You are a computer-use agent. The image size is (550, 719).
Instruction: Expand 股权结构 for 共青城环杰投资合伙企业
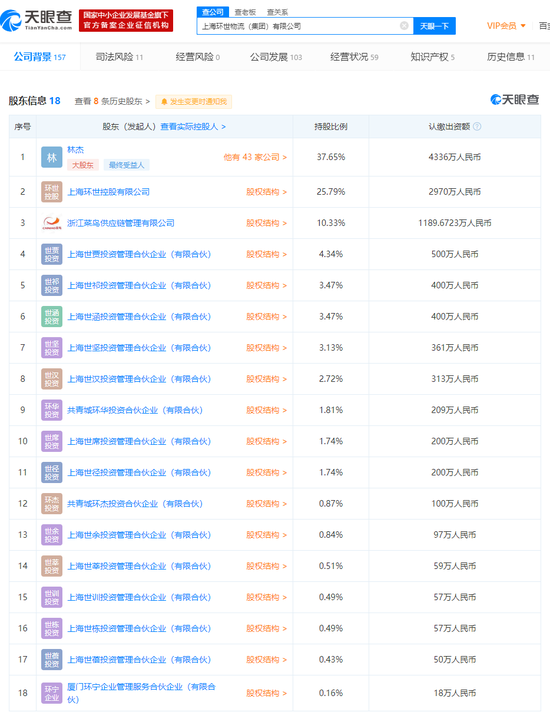pos(266,503)
